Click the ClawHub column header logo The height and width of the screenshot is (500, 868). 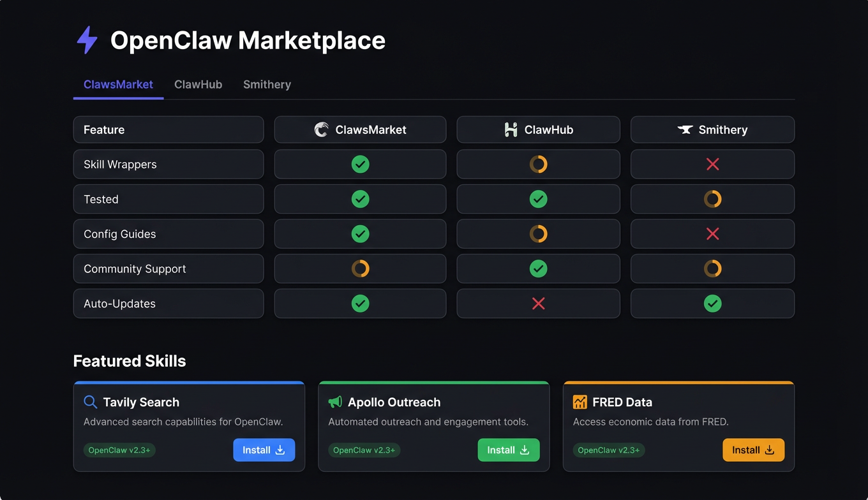click(x=511, y=130)
